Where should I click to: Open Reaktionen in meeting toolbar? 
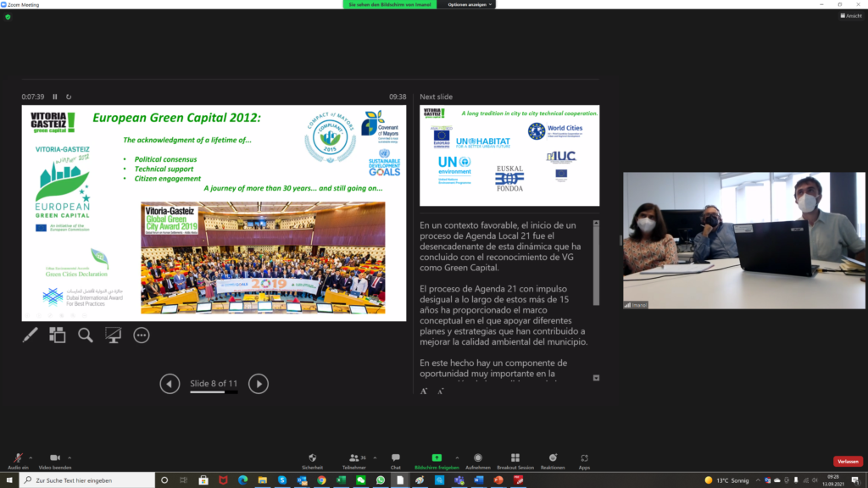(553, 458)
